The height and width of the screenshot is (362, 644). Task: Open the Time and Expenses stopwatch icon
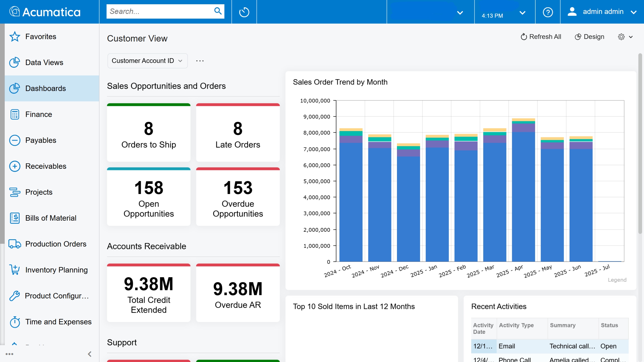(15, 322)
